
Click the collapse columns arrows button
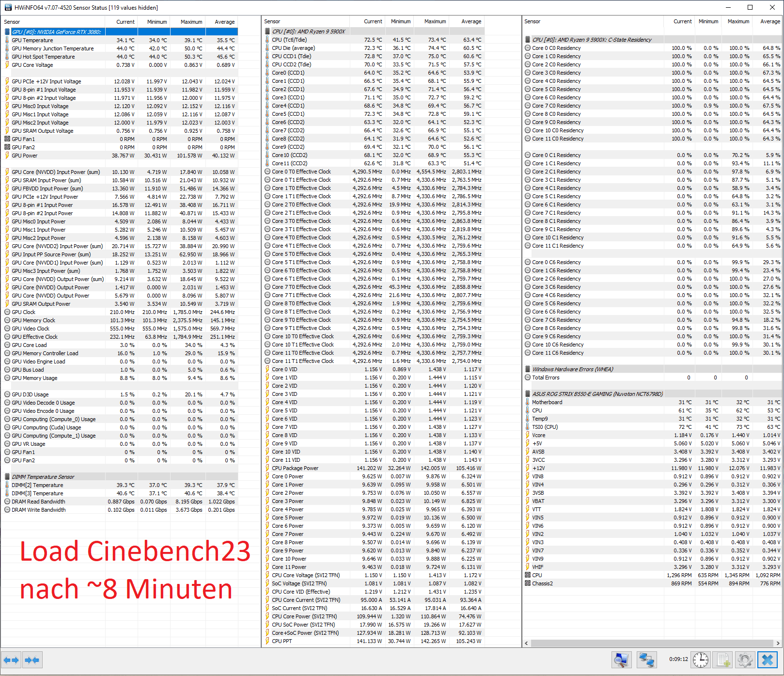click(32, 660)
